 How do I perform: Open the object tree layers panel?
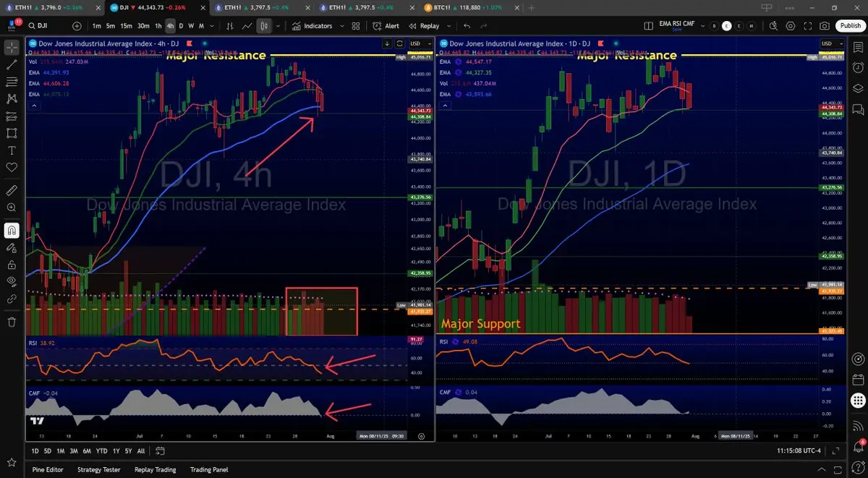(858, 89)
